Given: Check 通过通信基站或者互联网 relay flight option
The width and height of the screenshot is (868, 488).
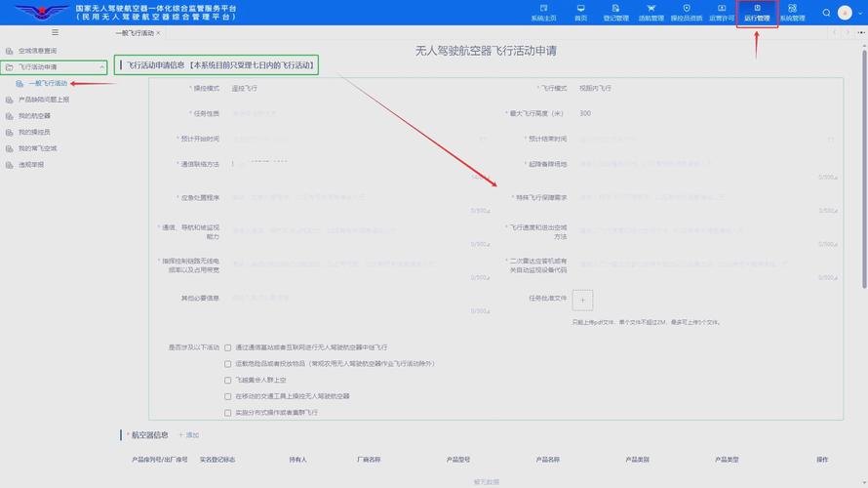Looking at the screenshot, I should [x=227, y=347].
